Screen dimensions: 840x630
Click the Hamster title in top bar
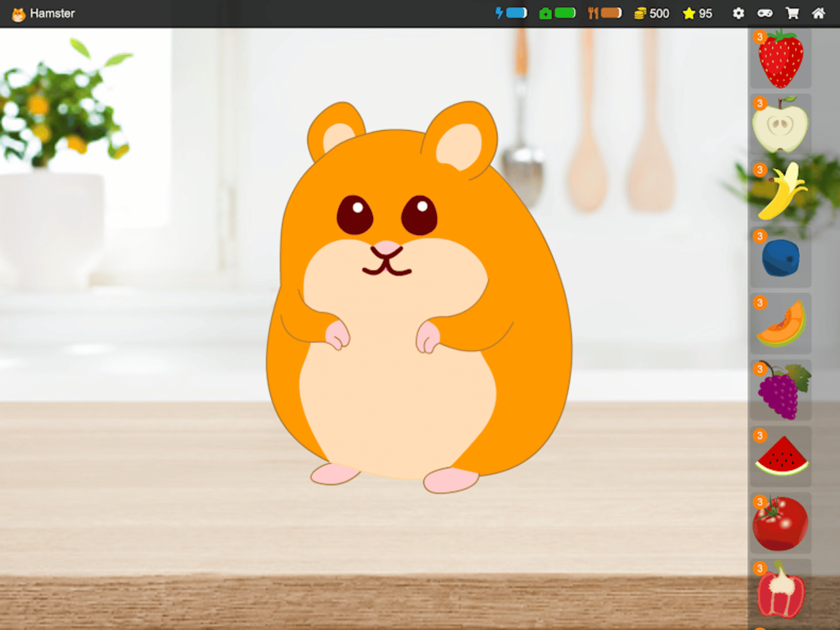pyautogui.click(x=52, y=13)
